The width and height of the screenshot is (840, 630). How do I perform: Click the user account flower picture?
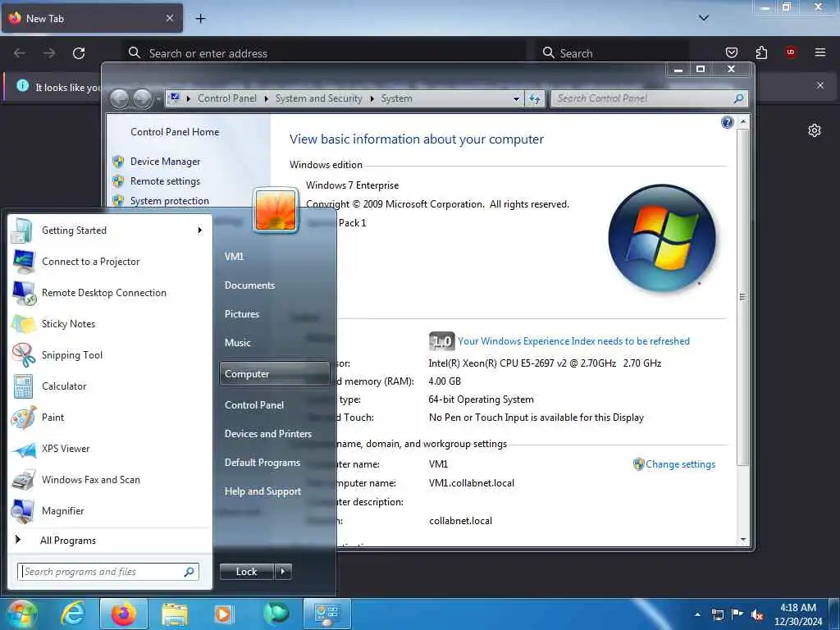click(276, 210)
